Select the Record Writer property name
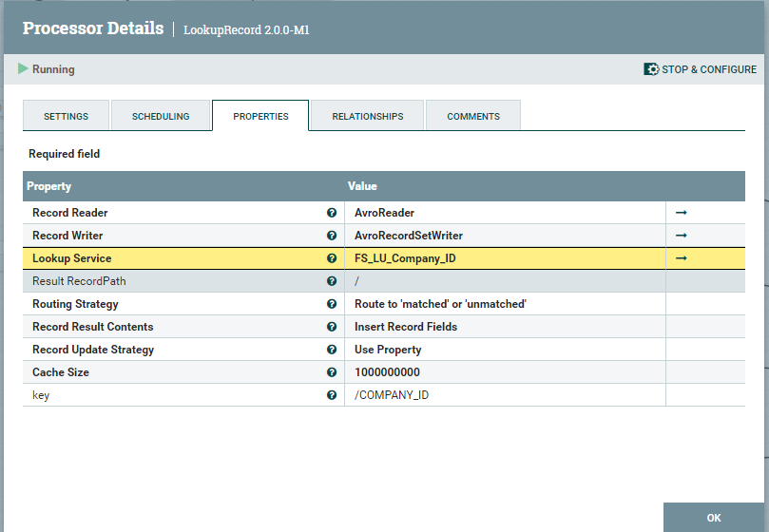 [67, 236]
